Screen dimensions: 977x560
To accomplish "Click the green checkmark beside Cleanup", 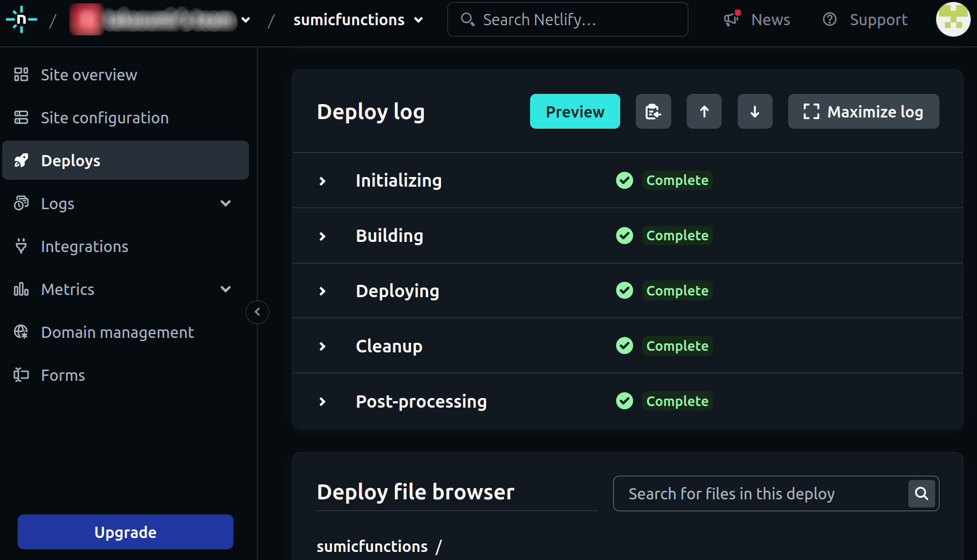I will [x=625, y=345].
